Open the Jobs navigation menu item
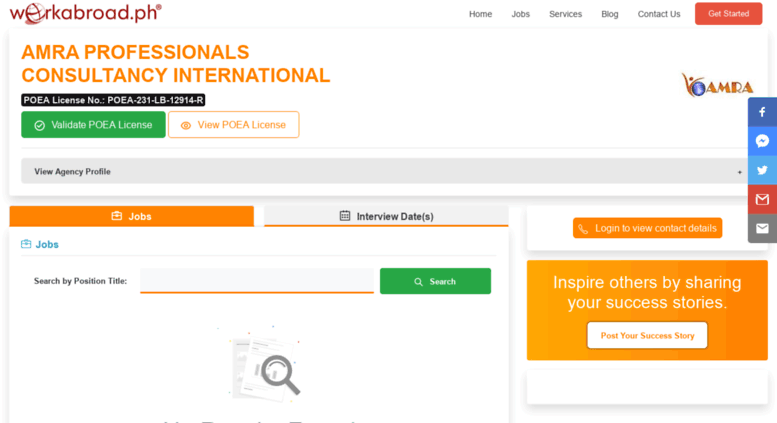777x423 pixels. pos(520,14)
